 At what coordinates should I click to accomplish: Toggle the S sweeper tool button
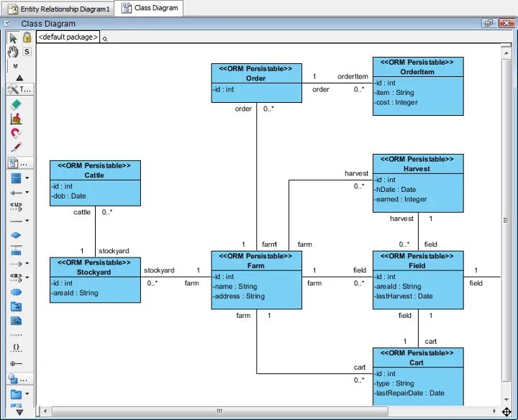pyautogui.click(x=27, y=52)
